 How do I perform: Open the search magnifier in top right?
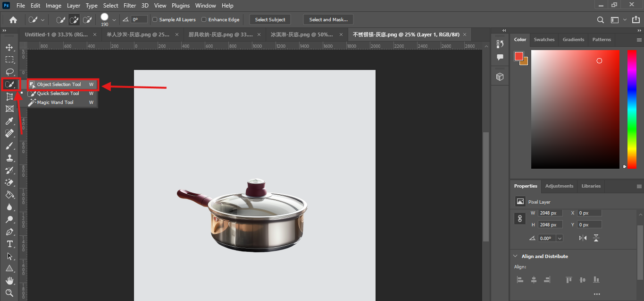[600, 20]
